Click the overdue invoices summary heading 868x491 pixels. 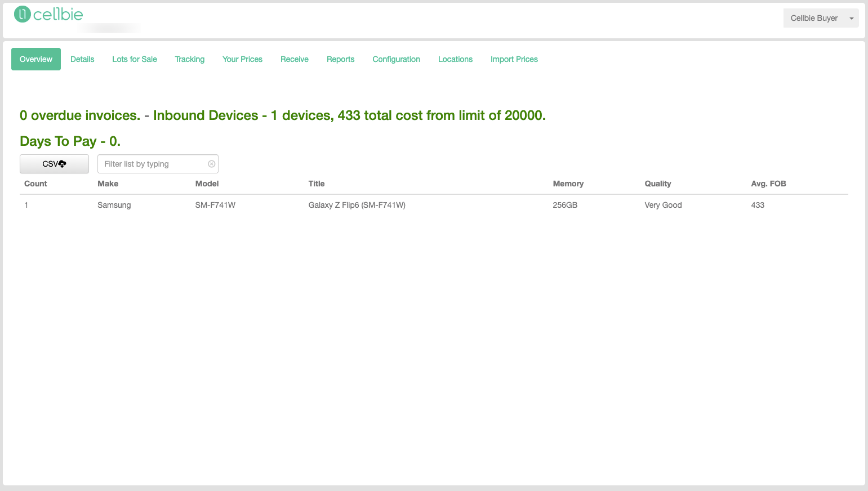tap(283, 115)
